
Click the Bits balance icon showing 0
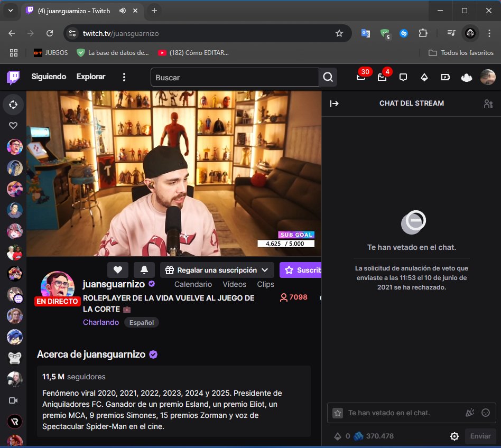coord(341,436)
